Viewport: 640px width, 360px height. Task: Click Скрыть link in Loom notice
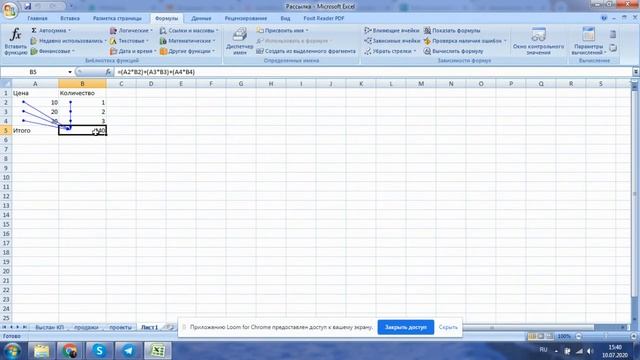448,327
